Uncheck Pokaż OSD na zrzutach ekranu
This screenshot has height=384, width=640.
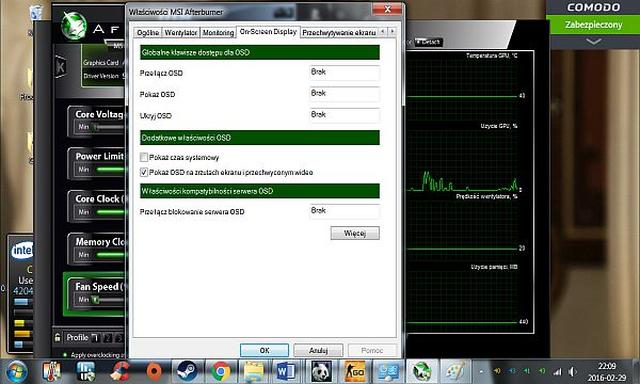pyautogui.click(x=144, y=172)
